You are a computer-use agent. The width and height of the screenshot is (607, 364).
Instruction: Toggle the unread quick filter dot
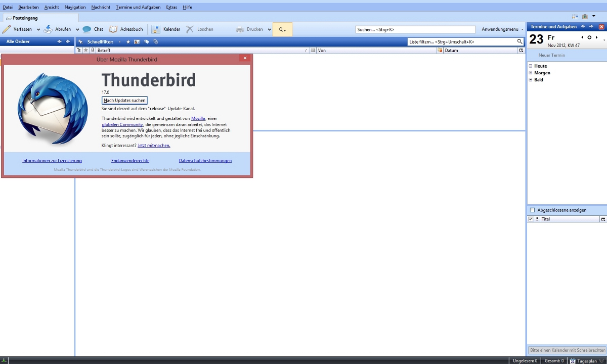click(119, 42)
